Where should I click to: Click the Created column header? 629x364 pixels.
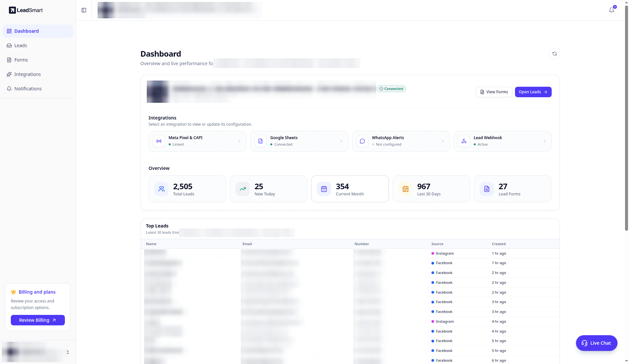499,244
